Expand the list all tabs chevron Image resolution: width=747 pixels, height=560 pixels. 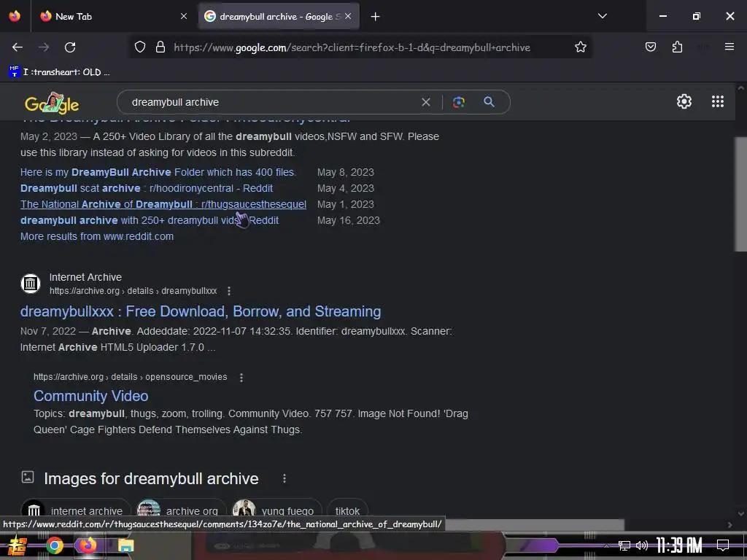pos(602,16)
